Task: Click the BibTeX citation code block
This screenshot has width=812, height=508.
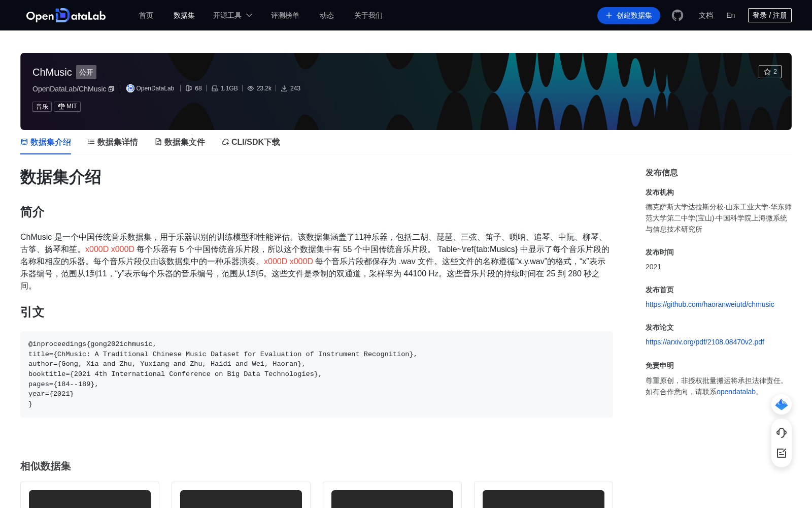Action: coord(317,374)
